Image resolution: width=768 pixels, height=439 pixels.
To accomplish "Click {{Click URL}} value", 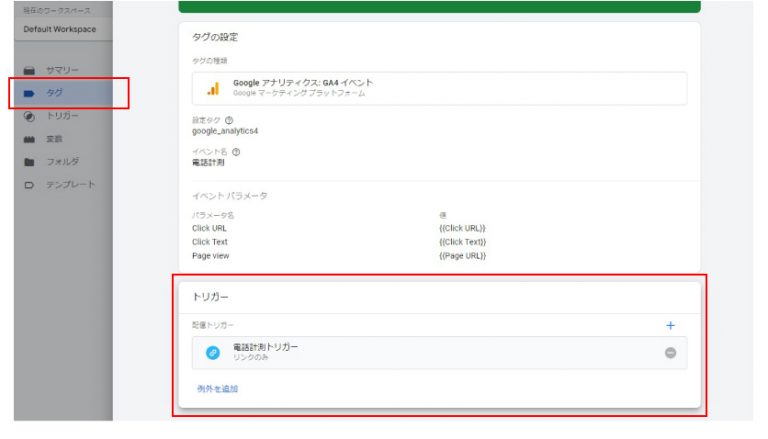I will pos(462,228).
